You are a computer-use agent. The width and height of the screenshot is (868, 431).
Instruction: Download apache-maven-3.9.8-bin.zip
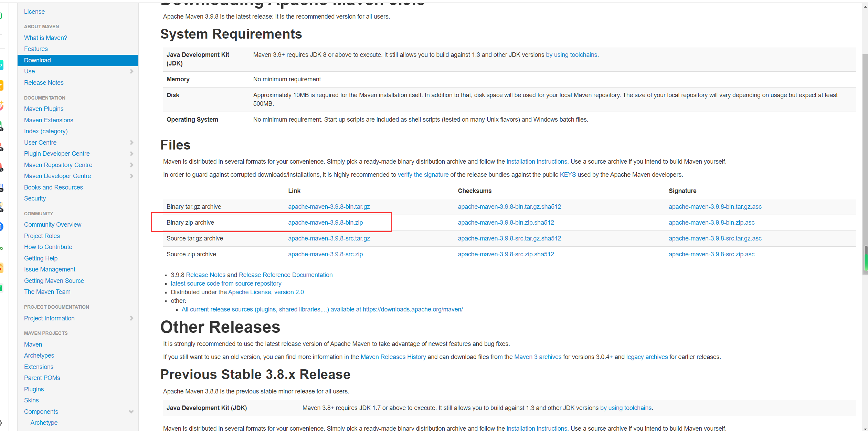(325, 223)
